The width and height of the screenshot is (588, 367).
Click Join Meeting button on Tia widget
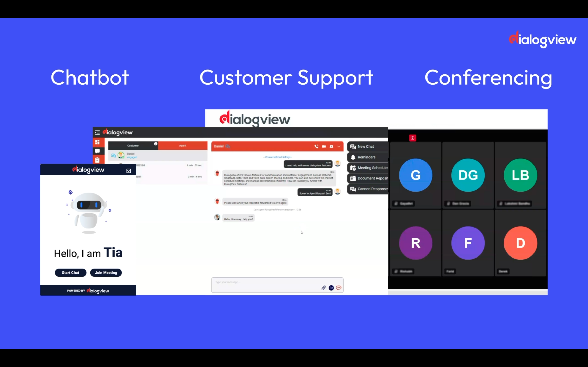click(106, 272)
